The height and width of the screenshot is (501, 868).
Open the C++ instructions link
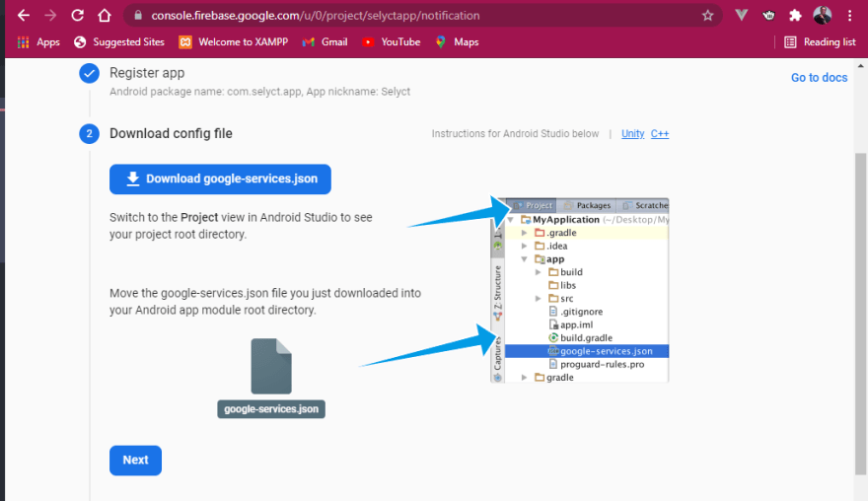[x=659, y=133]
